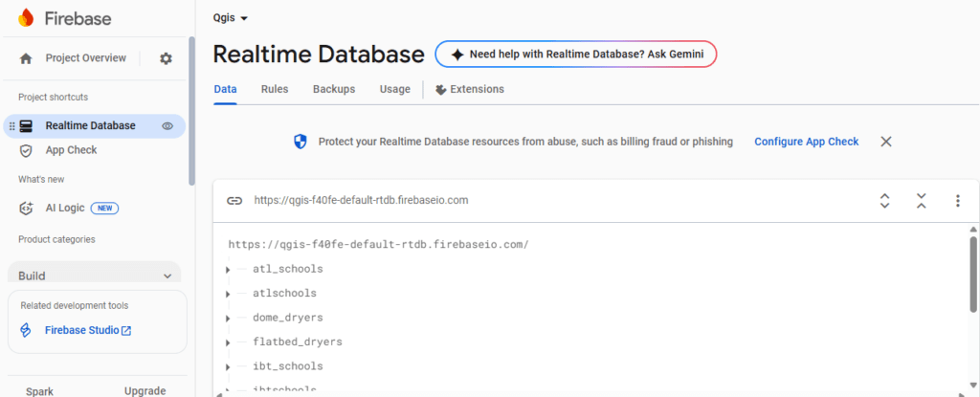Click drag handle beside Realtime Database shortcut
The width and height of the screenshot is (980, 397).
pyautogui.click(x=11, y=125)
